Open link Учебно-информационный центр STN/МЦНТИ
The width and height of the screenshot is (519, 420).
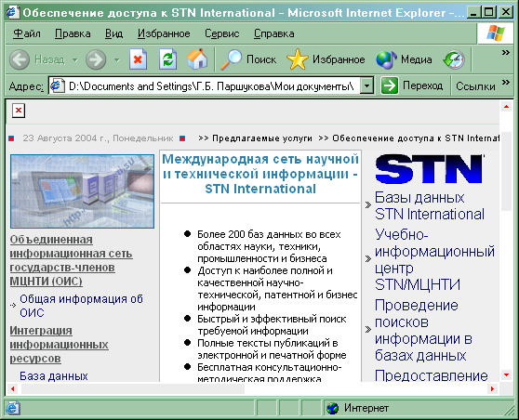434,259
